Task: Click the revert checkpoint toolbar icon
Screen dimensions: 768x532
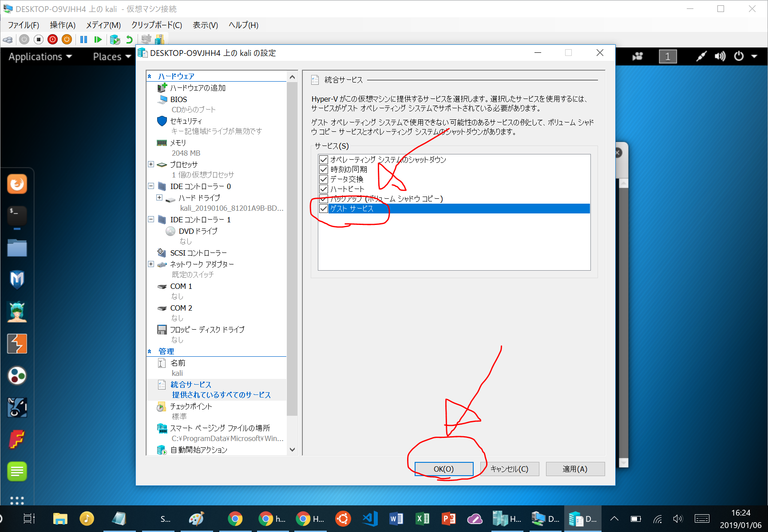Action: point(129,39)
